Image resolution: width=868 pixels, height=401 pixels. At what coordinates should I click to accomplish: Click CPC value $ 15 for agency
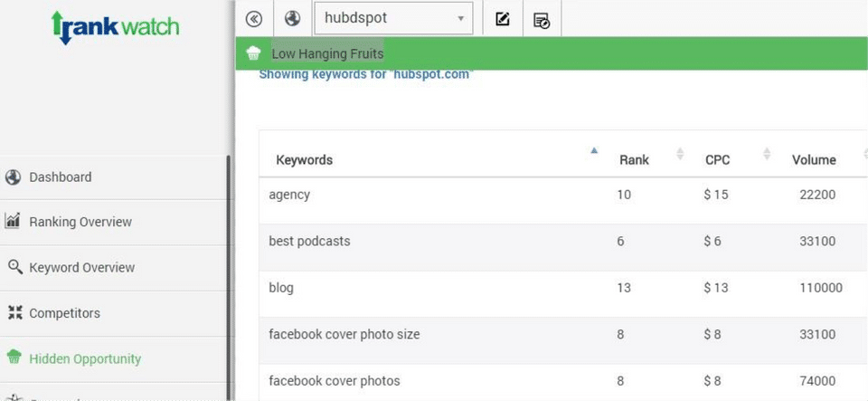click(716, 195)
